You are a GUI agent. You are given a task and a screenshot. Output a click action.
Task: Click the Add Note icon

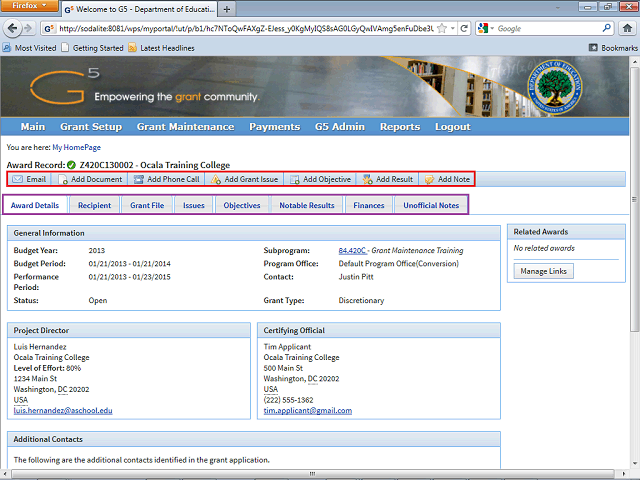[x=429, y=180]
